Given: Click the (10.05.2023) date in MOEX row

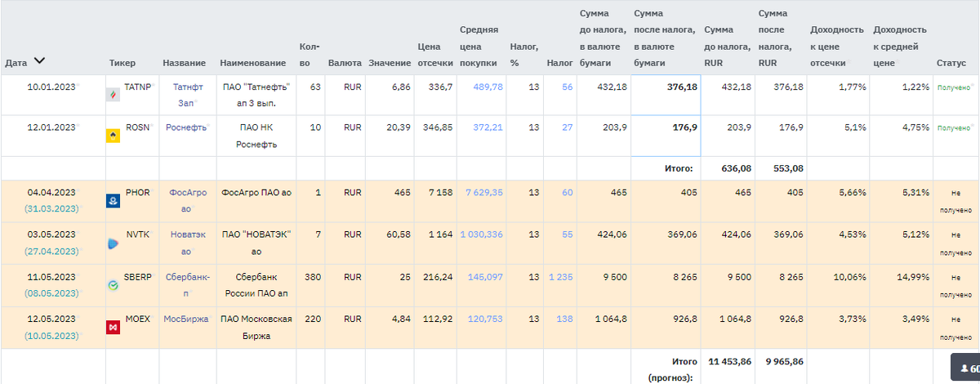Looking at the screenshot, I should click(51, 335).
